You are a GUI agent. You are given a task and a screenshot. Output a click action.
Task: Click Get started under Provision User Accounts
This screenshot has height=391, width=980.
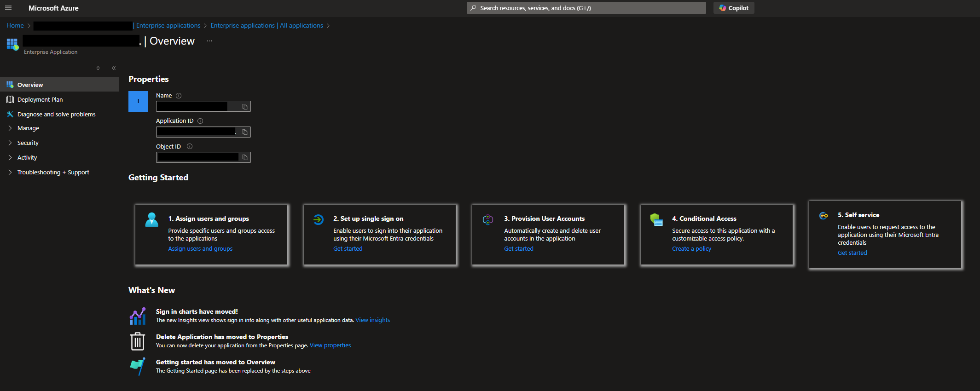519,249
